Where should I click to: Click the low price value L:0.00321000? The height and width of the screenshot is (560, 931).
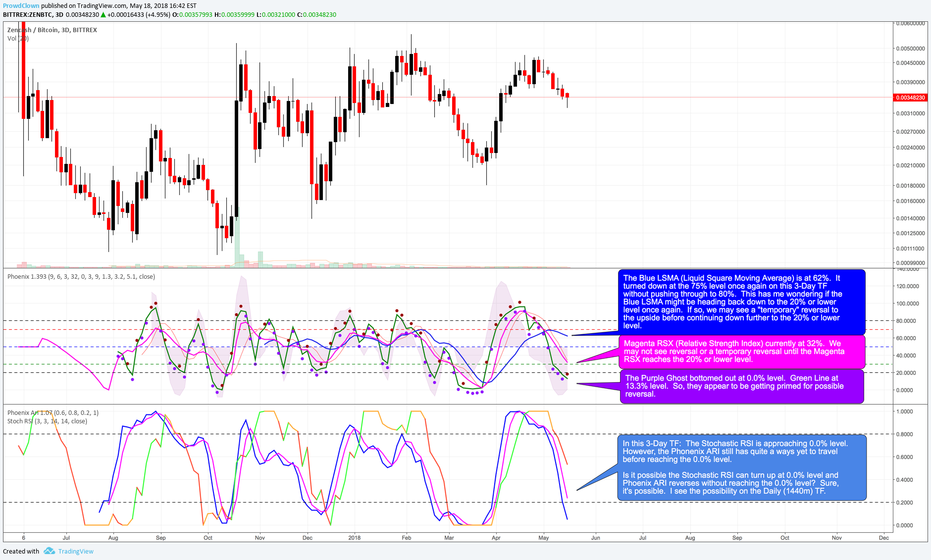[x=275, y=14]
